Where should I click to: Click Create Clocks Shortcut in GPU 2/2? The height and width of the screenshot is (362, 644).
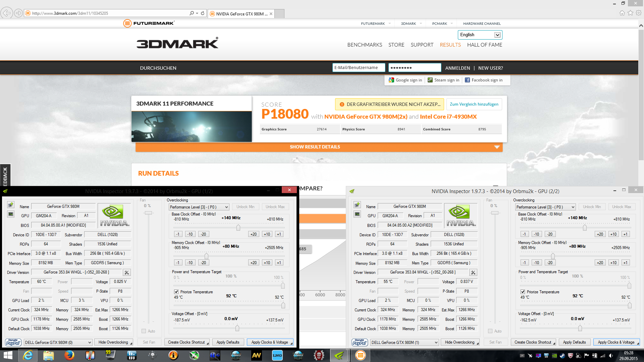[533, 342]
